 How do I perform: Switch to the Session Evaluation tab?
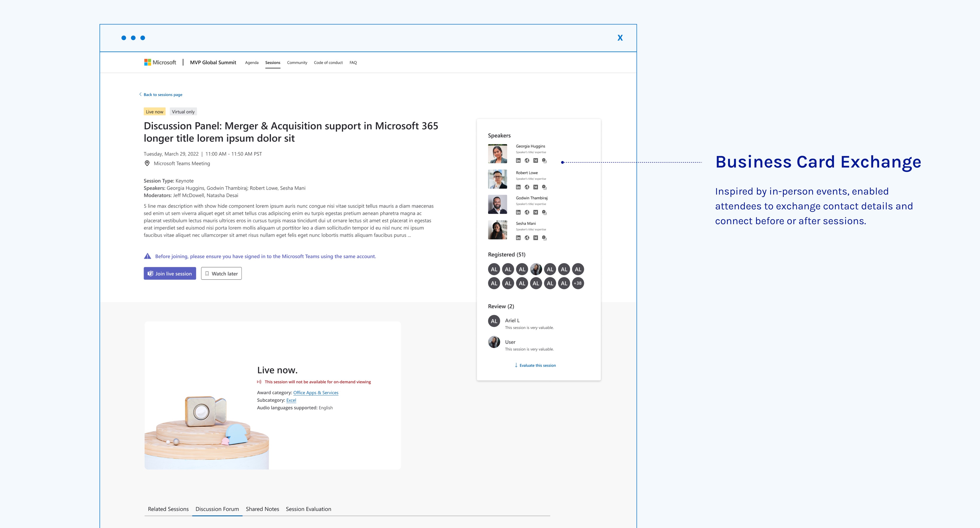308,509
